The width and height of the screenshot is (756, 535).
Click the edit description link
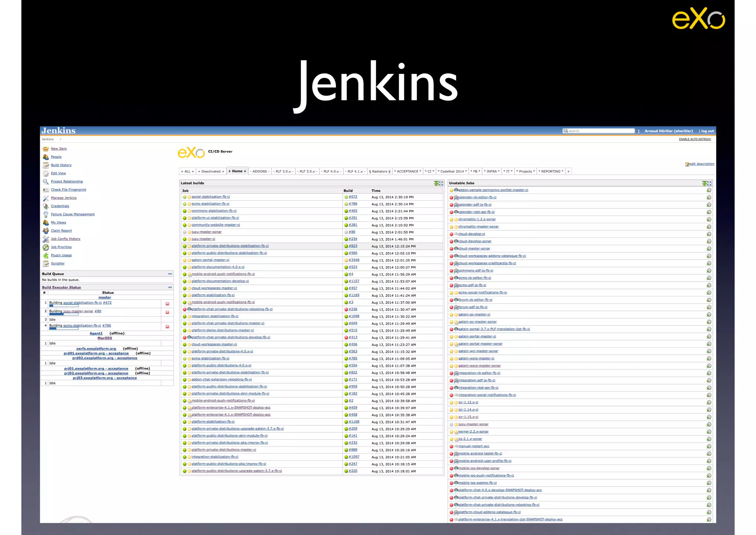pyautogui.click(x=702, y=164)
